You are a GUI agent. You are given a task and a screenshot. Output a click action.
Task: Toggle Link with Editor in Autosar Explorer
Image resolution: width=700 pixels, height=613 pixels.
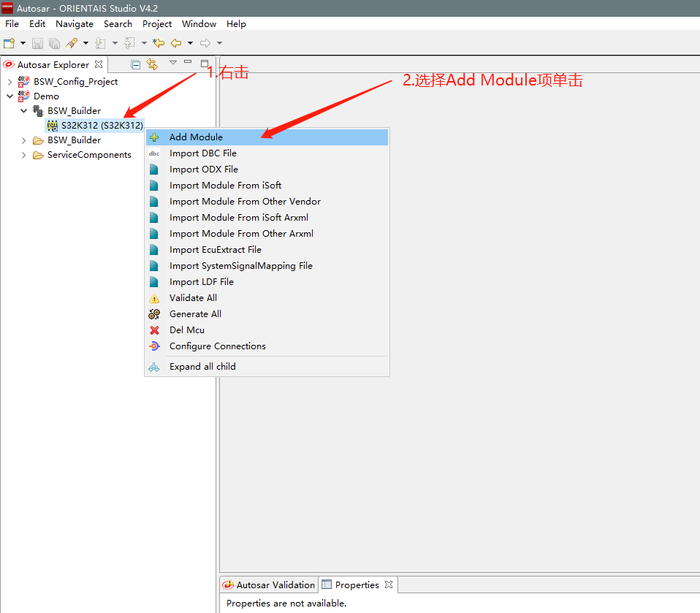152,64
